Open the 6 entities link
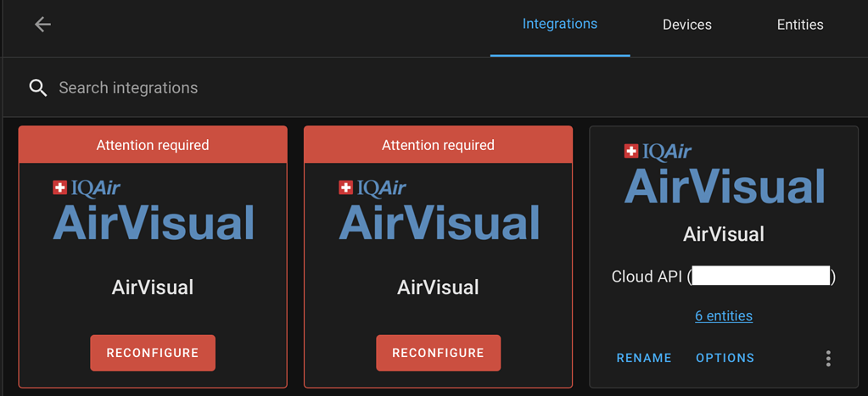 724,315
